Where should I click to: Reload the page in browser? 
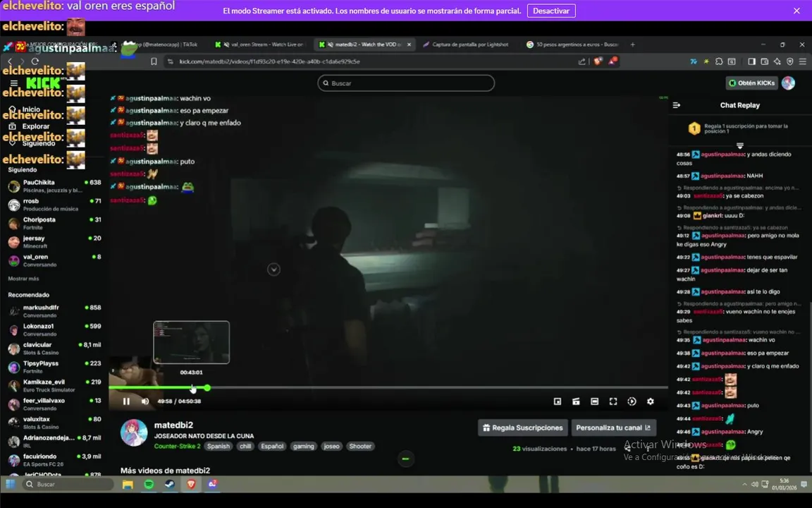pyautogui.click(x=35, y=61)
